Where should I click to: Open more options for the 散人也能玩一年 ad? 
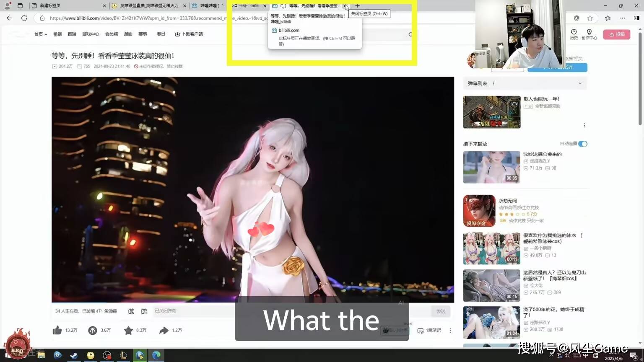[584, 125]
